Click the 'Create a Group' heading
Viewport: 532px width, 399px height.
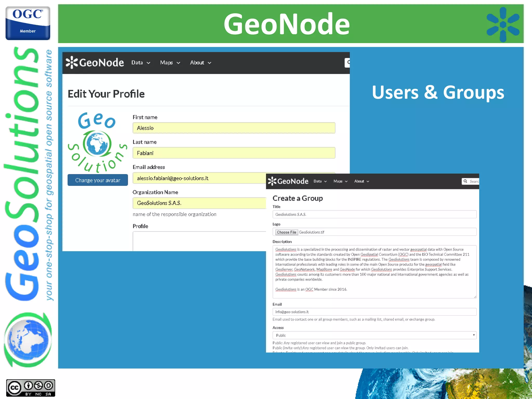297,198
